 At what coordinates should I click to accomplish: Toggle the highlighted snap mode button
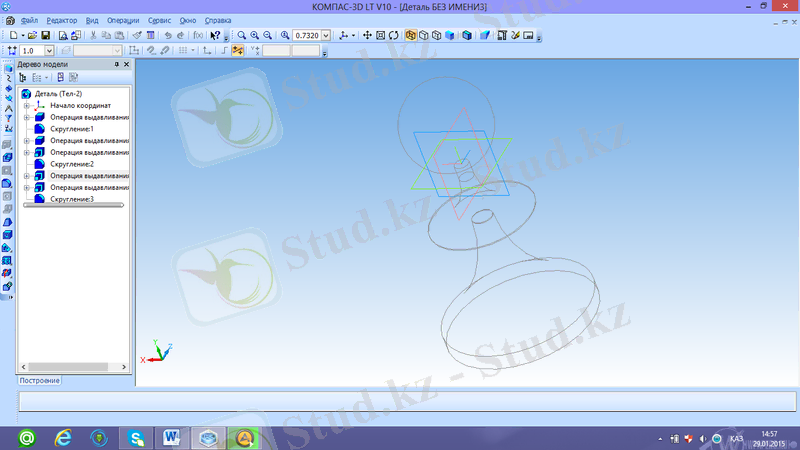tap(238, 50)
